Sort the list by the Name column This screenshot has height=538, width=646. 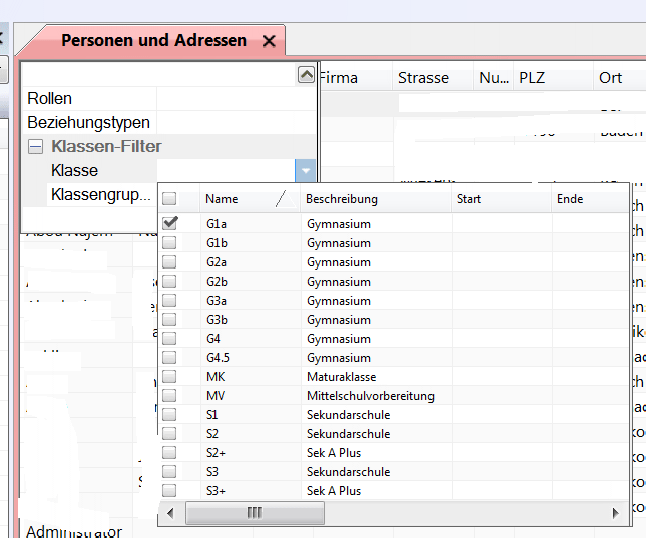tap(240, 199)
